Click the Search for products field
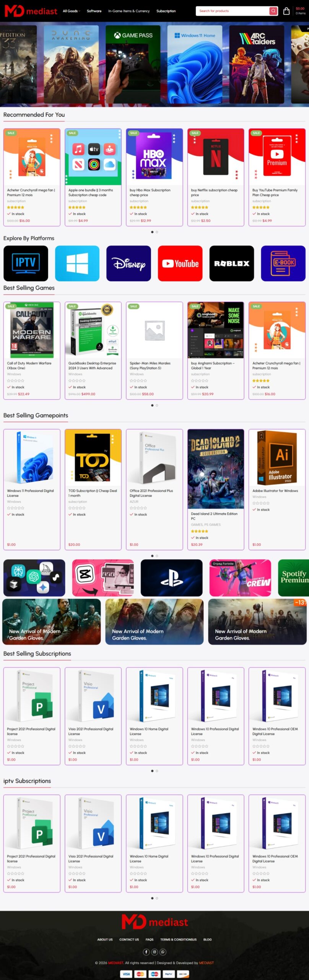This screenshot has width=309, height=980. [x=231, y=11]
